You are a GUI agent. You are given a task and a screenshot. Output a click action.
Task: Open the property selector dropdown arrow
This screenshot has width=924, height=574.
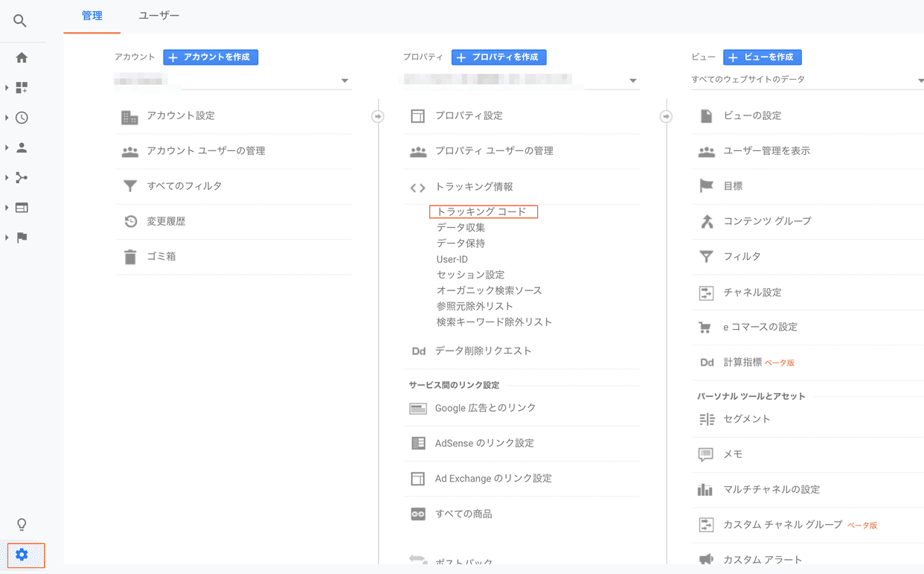tap(633, 80)
